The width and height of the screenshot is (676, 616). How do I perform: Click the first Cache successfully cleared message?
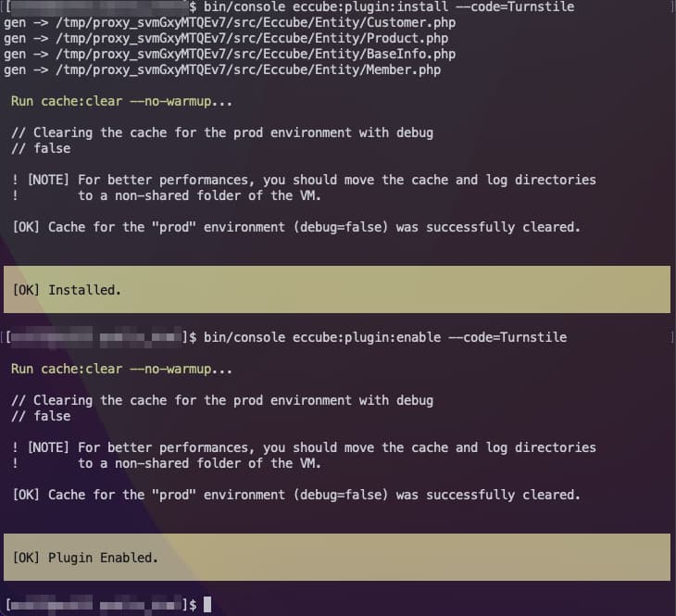(x=296, y=227)
